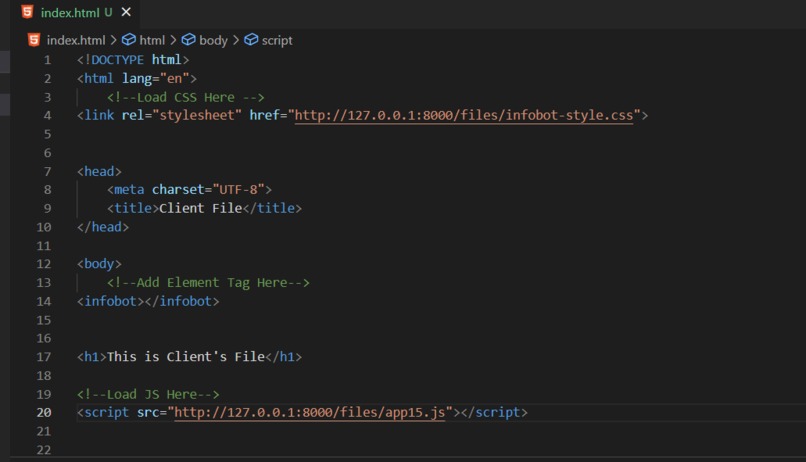Click the "Client File" title text
The width and height of the screenshot is (806, 462).
coord(200,208)
